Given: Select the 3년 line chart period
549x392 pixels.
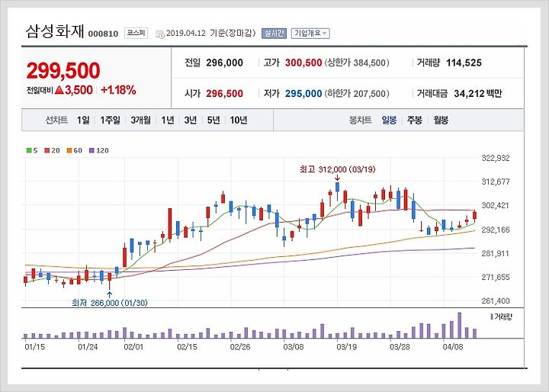Looking at the screenshot, I should tap(191, 120).
